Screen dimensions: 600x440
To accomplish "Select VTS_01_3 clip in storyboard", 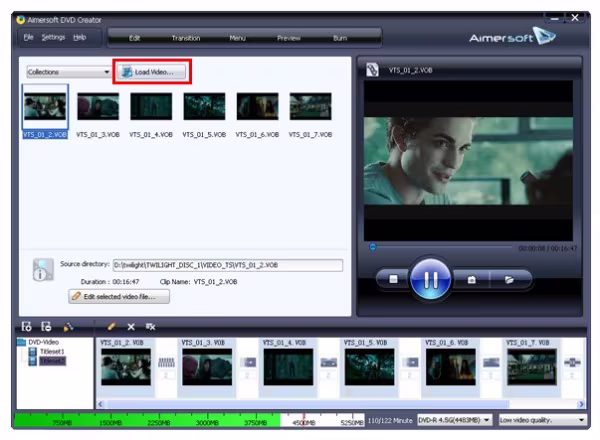I will click(x=207, y=367).
